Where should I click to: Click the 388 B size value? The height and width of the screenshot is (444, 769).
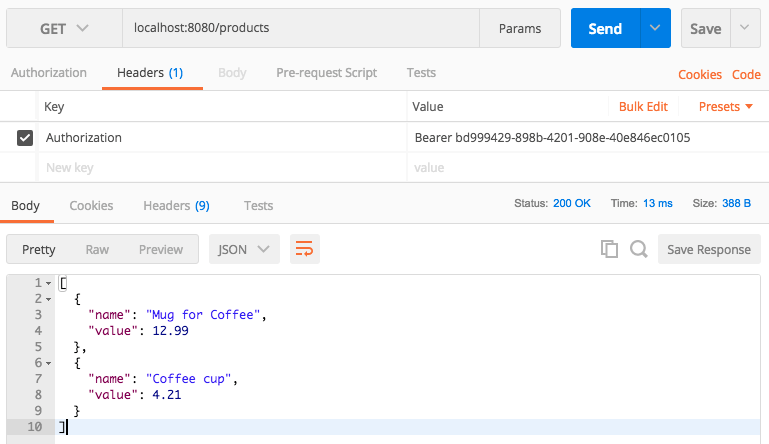(x=736, y=203)
